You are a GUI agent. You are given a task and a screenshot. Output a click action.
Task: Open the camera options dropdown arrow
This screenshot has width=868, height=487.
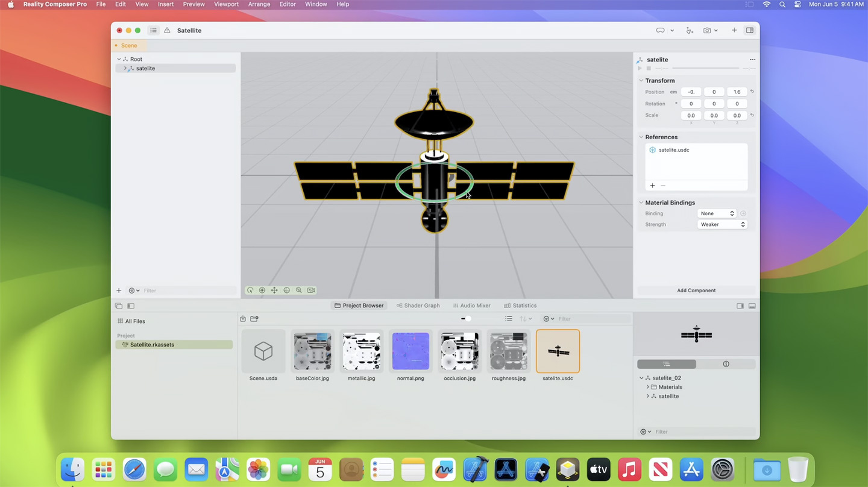(716, 31)
